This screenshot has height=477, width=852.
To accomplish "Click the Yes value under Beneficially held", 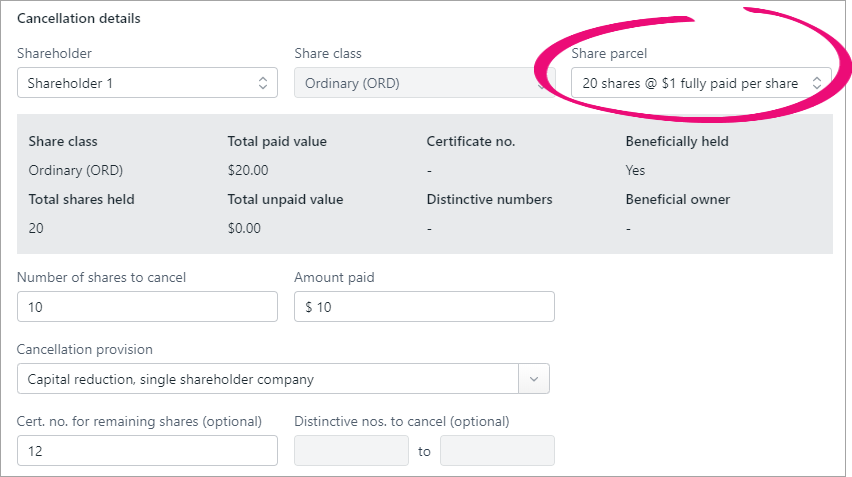I will coord(635,170).
